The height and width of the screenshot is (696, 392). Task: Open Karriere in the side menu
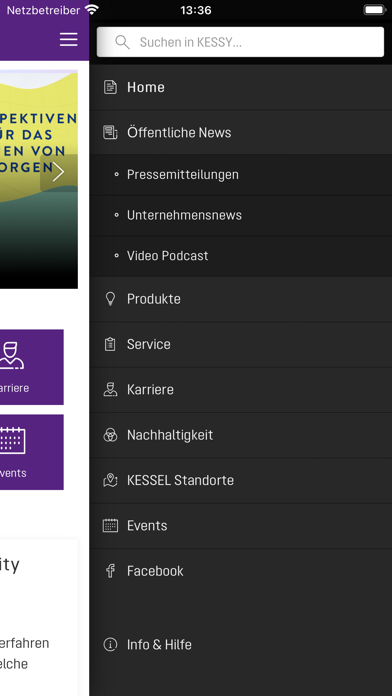pos(241,390)
